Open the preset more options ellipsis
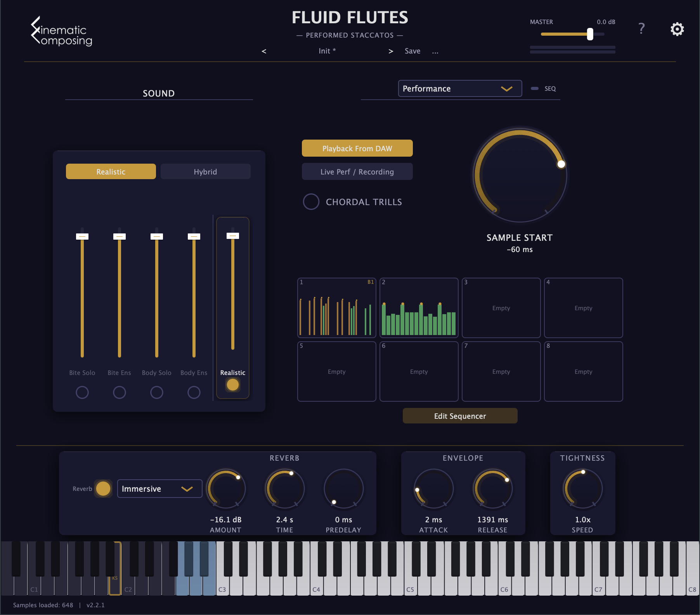This screenshot has height=615, width=700. point(435,51)
